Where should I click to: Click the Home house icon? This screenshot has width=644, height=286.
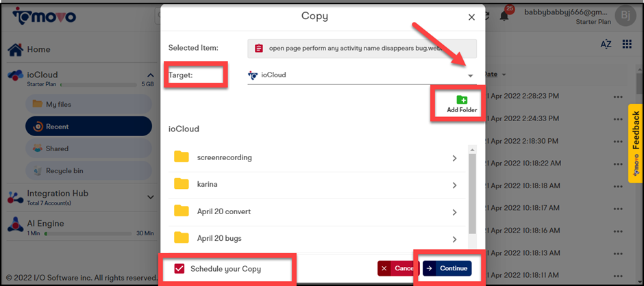[x=16, y=50]
